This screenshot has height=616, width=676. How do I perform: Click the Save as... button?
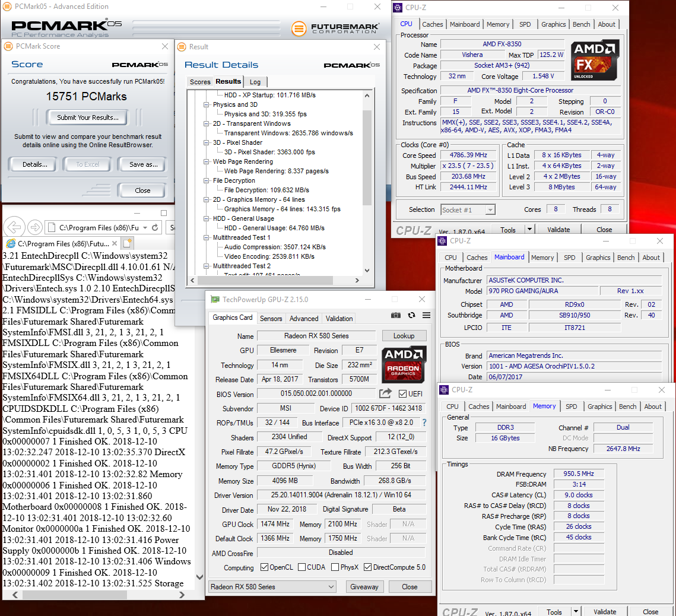pyautogui.click(x=143, y=164)
